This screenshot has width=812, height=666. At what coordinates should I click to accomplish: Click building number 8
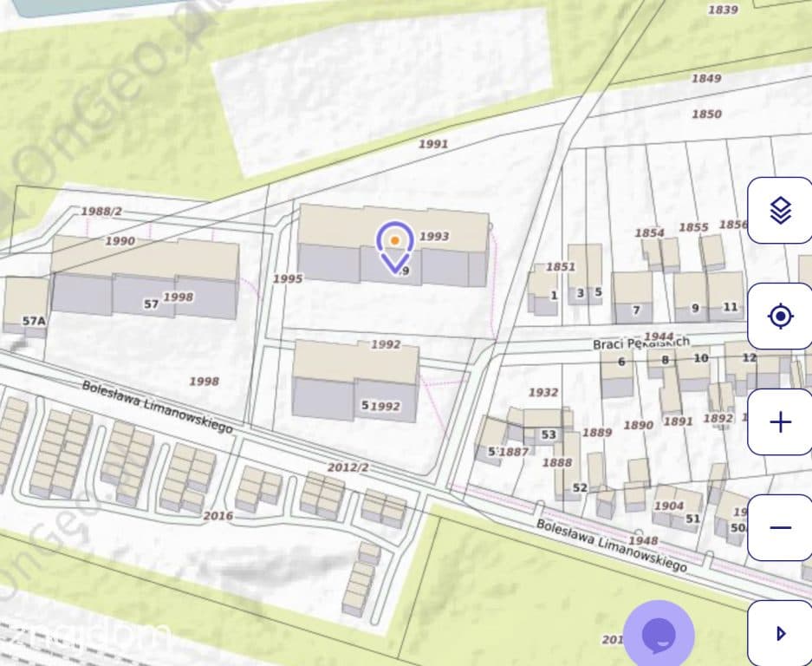pos(665,360)
